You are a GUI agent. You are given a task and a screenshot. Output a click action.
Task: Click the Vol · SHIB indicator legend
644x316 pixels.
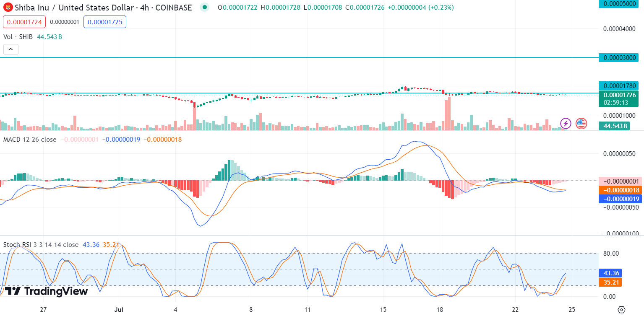coord(18,37)
